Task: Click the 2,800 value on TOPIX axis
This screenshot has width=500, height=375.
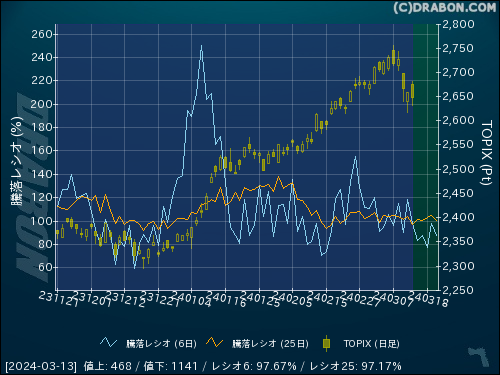Action: pyautogui.click(x=458, y=24)
